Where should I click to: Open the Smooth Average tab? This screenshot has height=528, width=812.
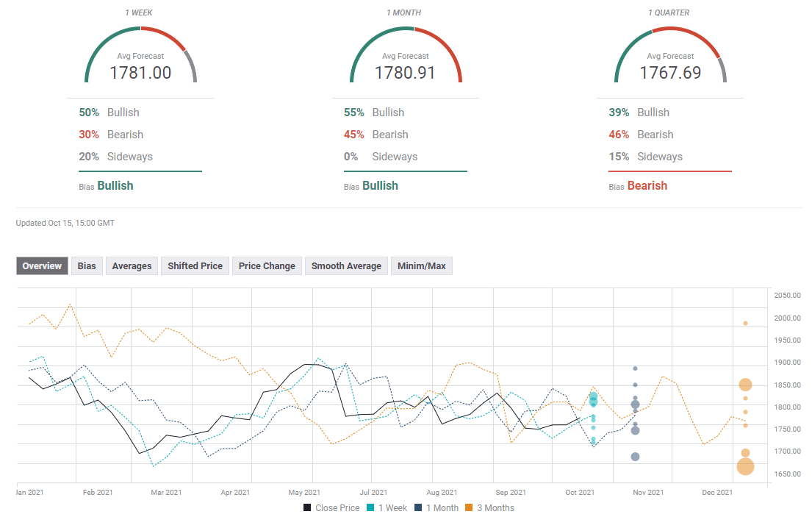click(x=346, y=266)
